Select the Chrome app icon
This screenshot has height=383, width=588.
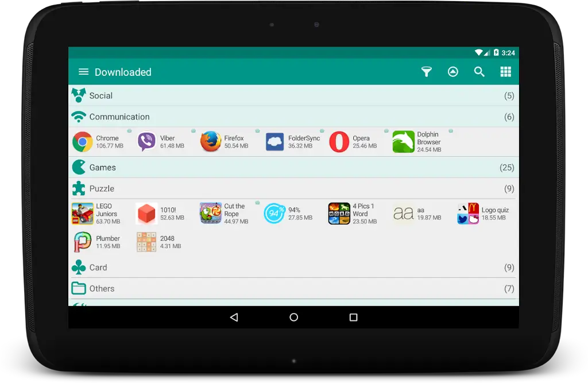pos(81,141)
